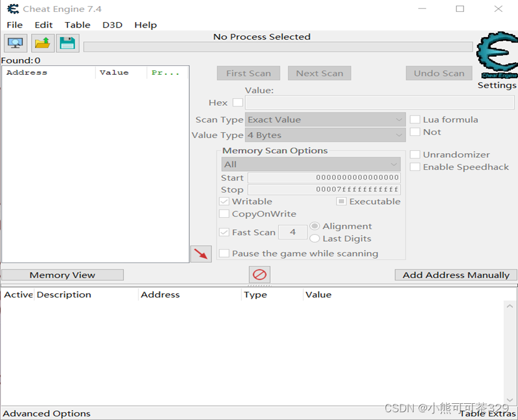Click the Start address field
This screenshot has width=518, height=420.
[x=324, y=178]
